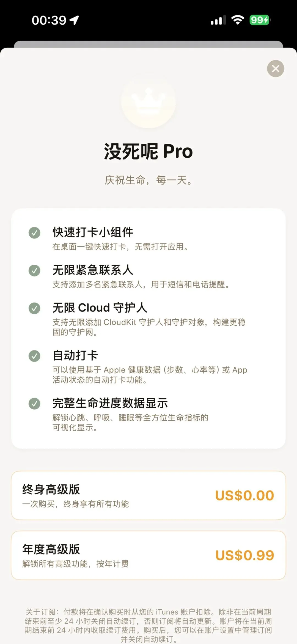Tap the battery indicator showing 99
The image size is (297, 644).
260,20
